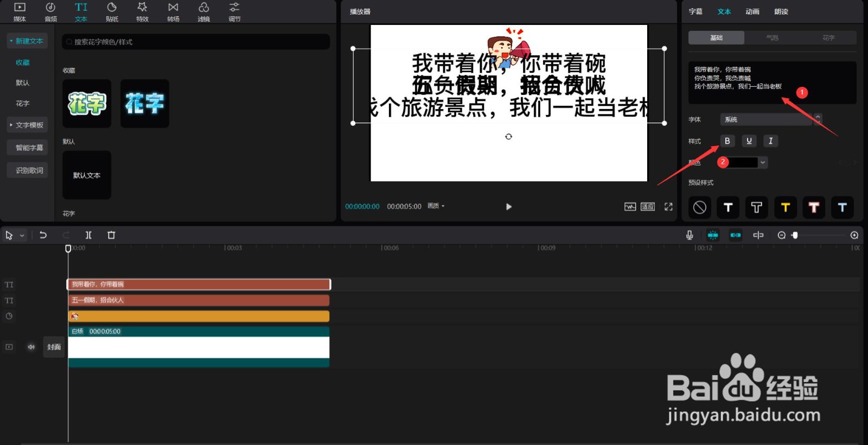
Task: Select the 花字 sub-tab in right panel
Action: (x=828, y=37)
